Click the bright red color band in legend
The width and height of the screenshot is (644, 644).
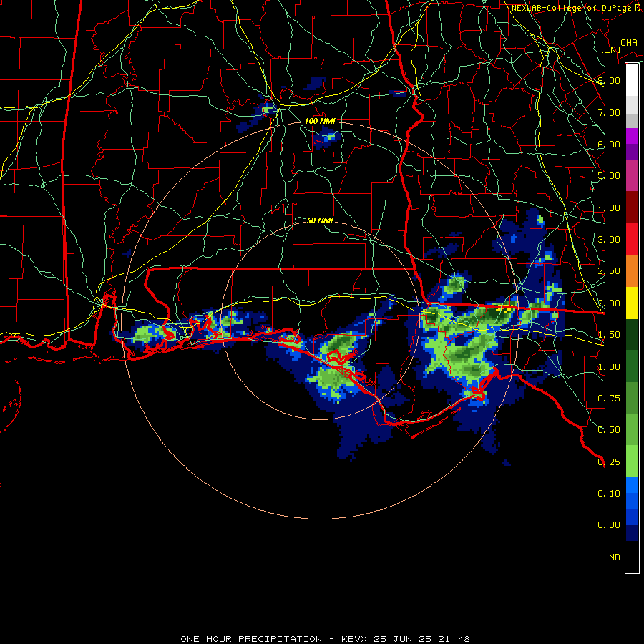pos(632,239)
